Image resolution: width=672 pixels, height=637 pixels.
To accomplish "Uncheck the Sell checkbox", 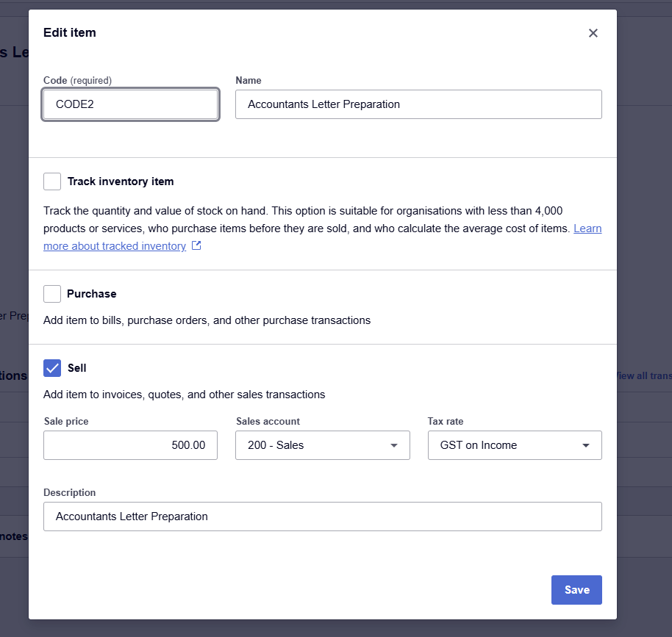I will (x=52, y=368).
